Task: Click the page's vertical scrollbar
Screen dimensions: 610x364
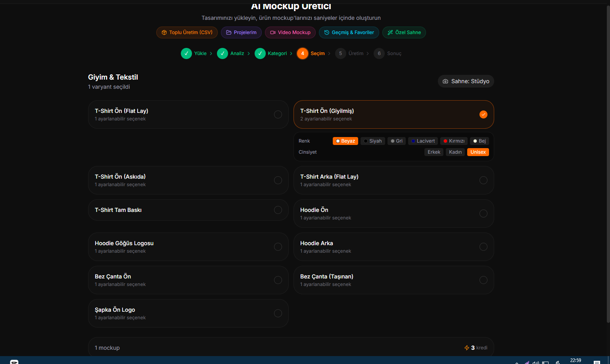Action: click(608, 164)
